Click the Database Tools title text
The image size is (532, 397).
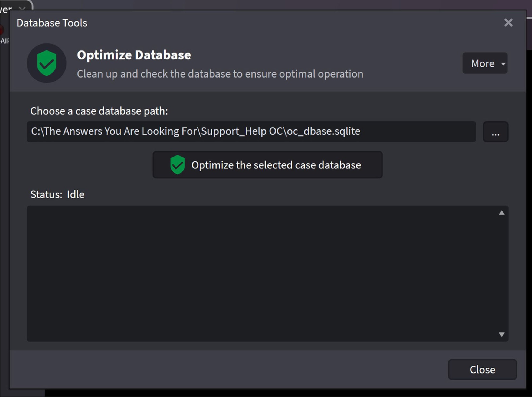pyautogui.click(x=52, y=23)
